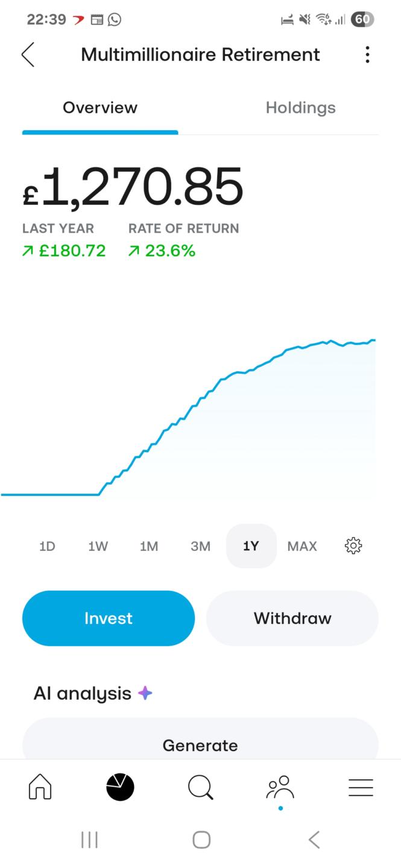Open the three-dot more options menu

[x=367, y=55]
